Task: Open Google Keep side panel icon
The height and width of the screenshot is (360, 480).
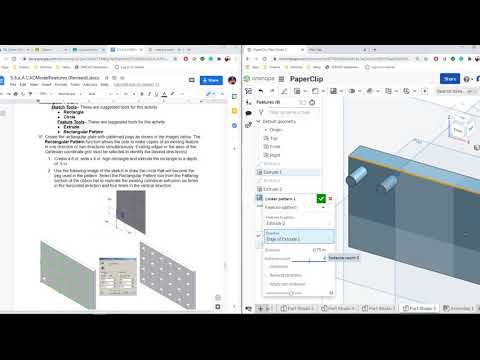Action: [235, 111]
